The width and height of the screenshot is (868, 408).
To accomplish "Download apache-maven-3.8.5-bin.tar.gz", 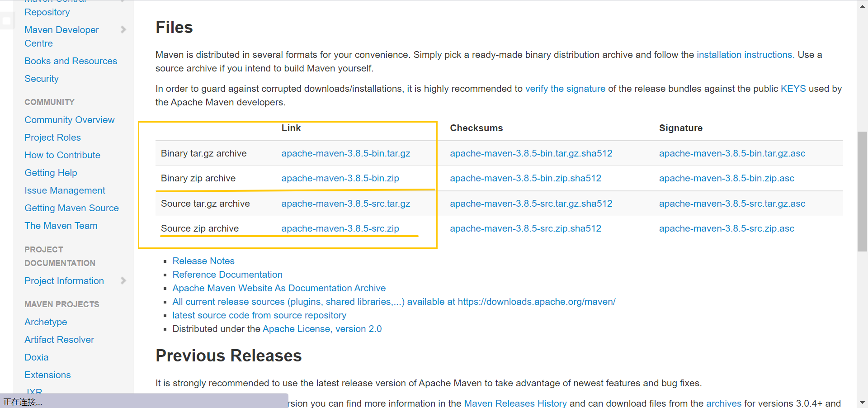I will [346, 153].
